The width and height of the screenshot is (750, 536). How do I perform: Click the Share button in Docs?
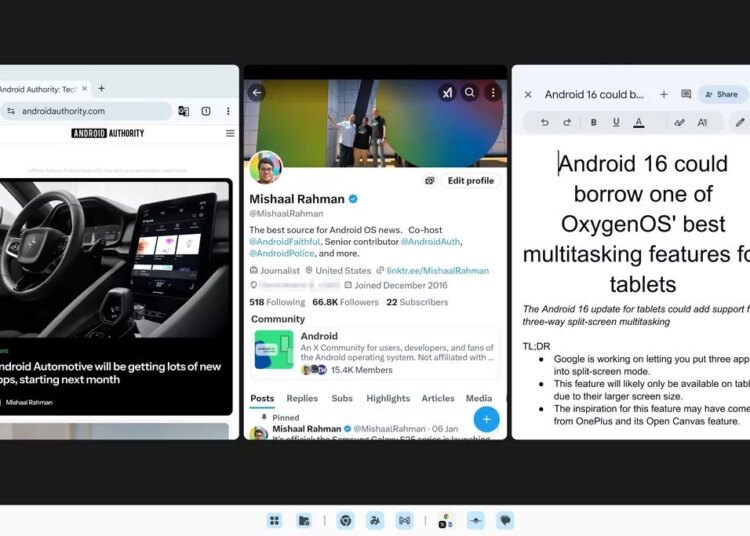tap(722, 95)
